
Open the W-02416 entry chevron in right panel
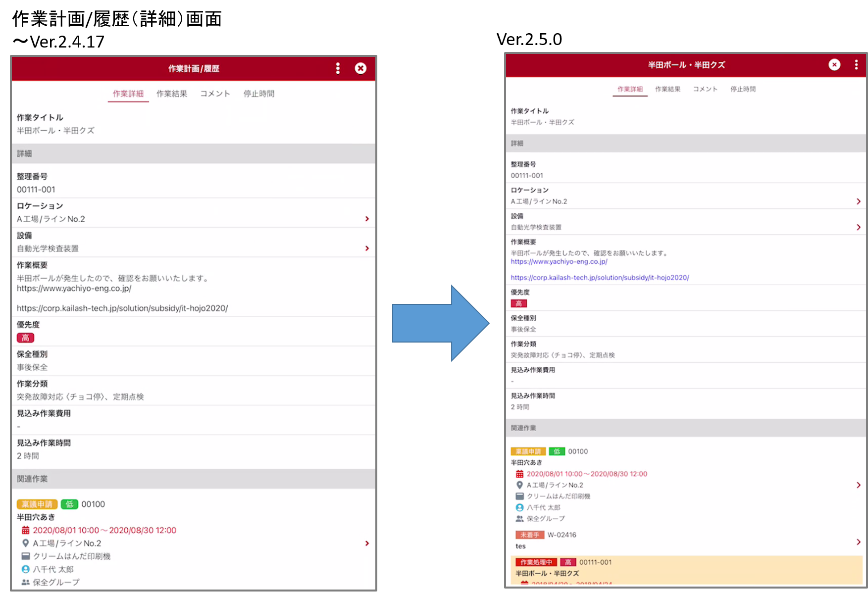[x=858, y=542]
